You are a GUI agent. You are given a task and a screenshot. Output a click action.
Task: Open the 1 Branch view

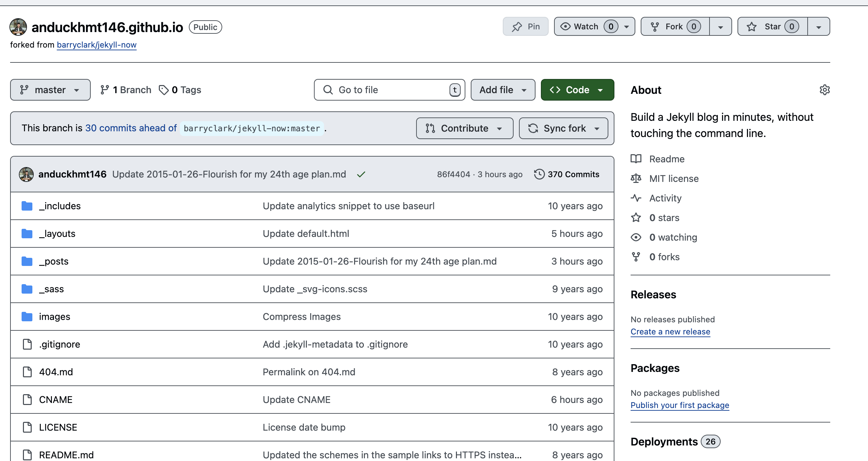coord(126,90)
